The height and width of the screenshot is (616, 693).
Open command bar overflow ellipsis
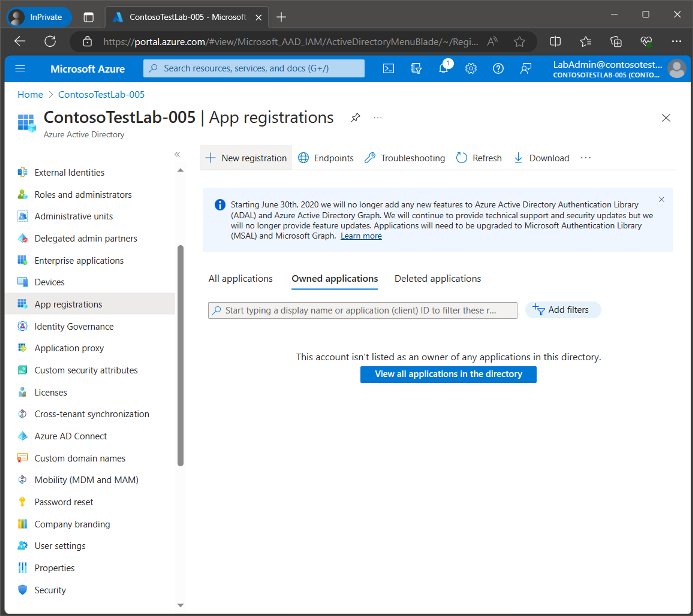(585, 158)
